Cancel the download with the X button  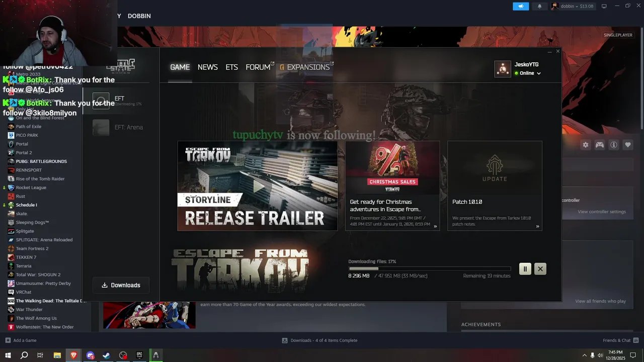click(x=540, y=269)
